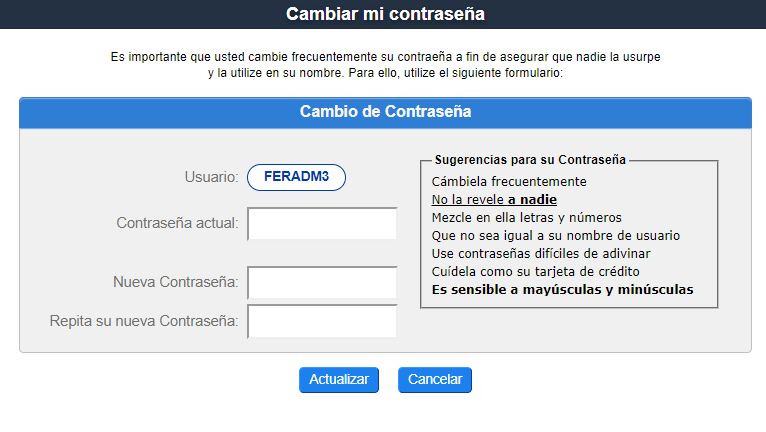Click the 'Nueva Contraseña:' text label

(176, 282)
